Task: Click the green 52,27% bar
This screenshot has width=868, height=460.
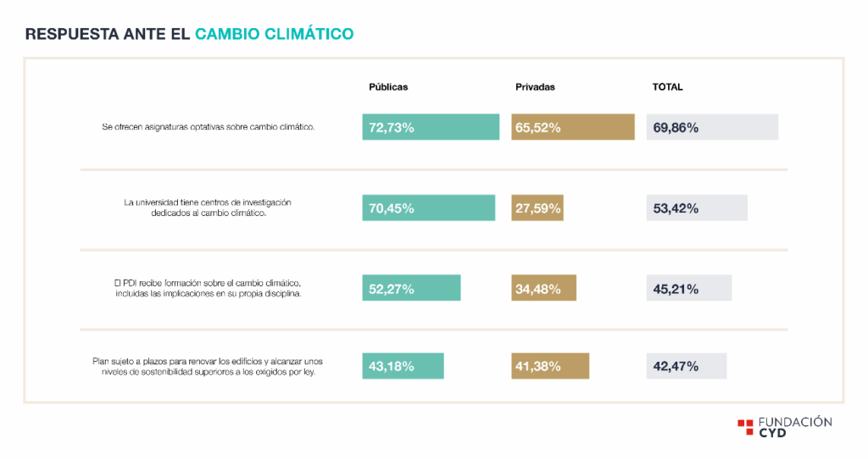Action: point(411,288)
